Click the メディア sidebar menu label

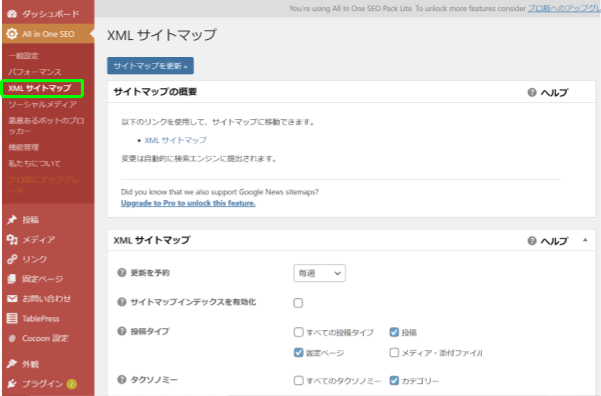click(39, 240)
